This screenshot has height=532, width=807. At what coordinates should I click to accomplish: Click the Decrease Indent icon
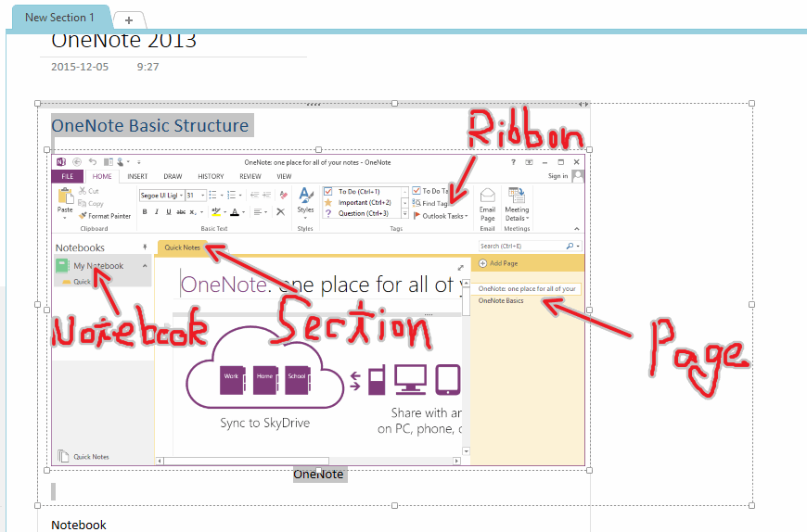coord(254,195)
